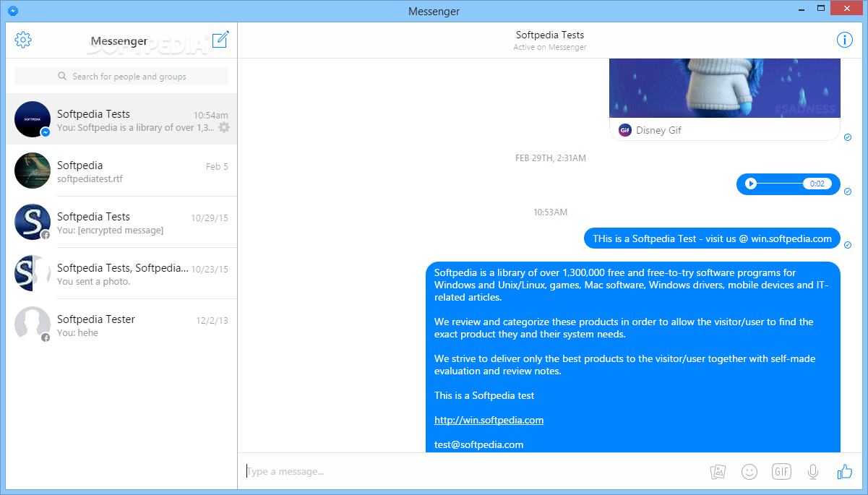Click the message input field

click(473, 472)
